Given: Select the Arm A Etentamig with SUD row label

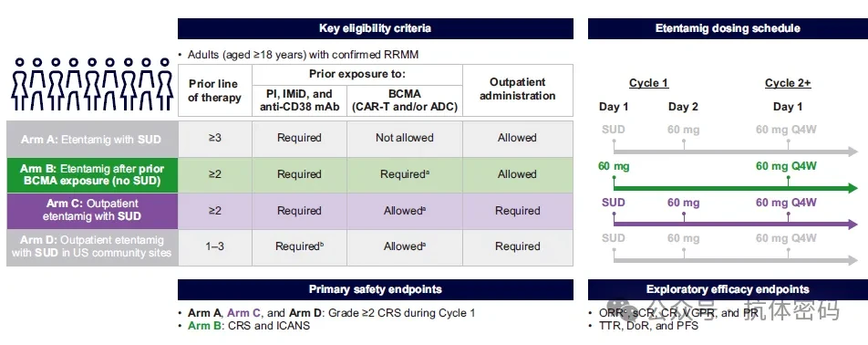Looking at the screenshot, I should 92,139.
